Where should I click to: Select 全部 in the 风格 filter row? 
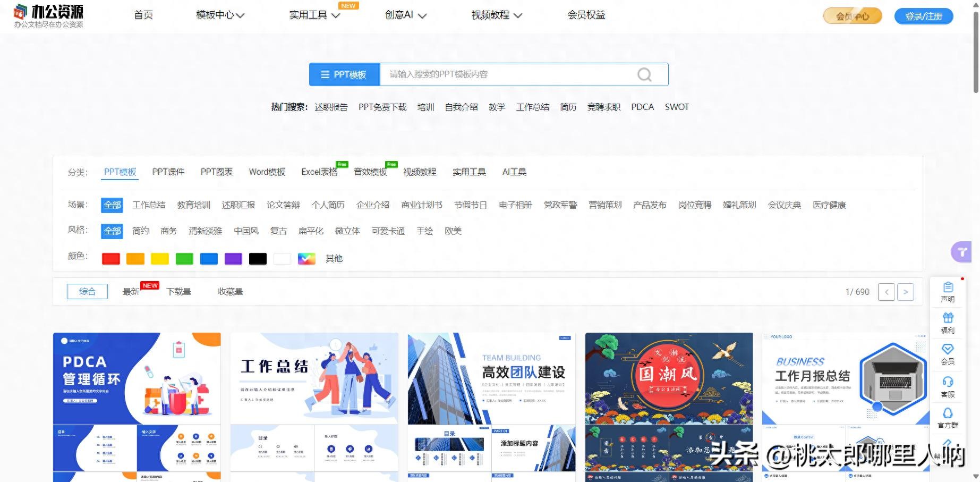[112, 231]
